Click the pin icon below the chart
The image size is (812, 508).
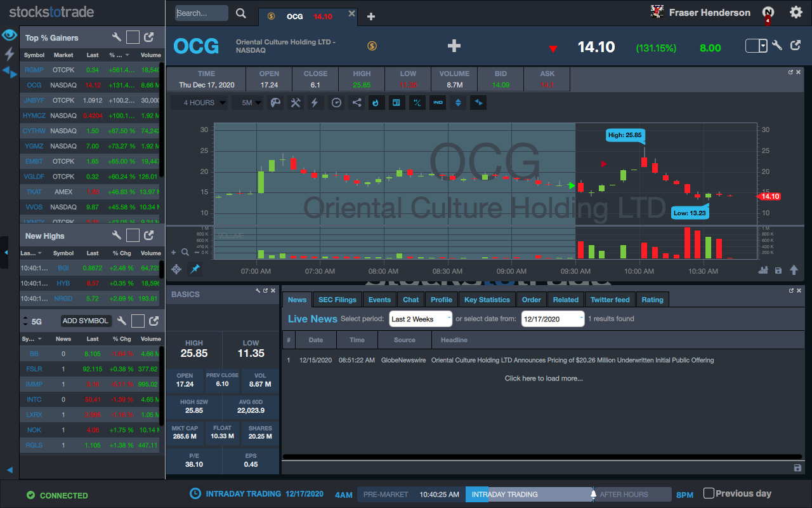point(195,269)
